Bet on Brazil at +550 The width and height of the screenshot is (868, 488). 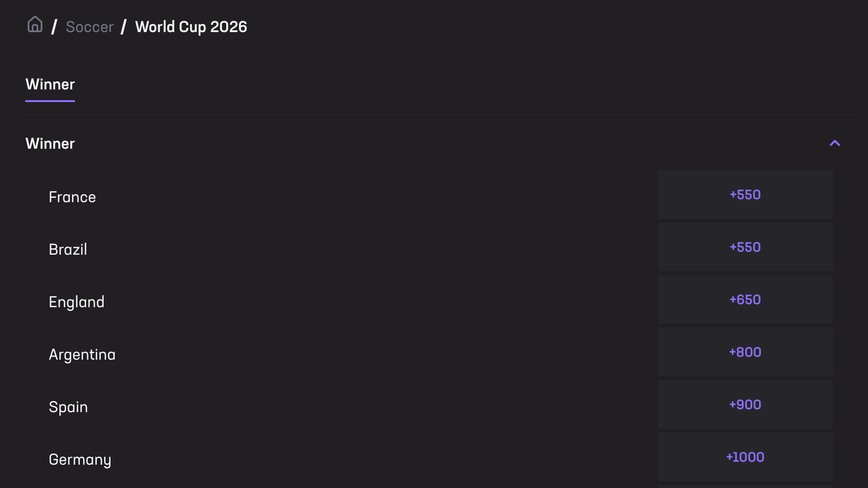[x=745, y=247]
